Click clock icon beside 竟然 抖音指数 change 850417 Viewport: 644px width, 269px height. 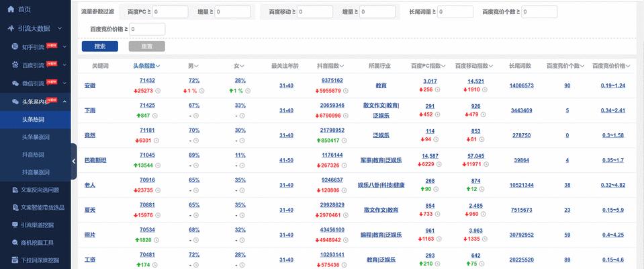point(344,141)
